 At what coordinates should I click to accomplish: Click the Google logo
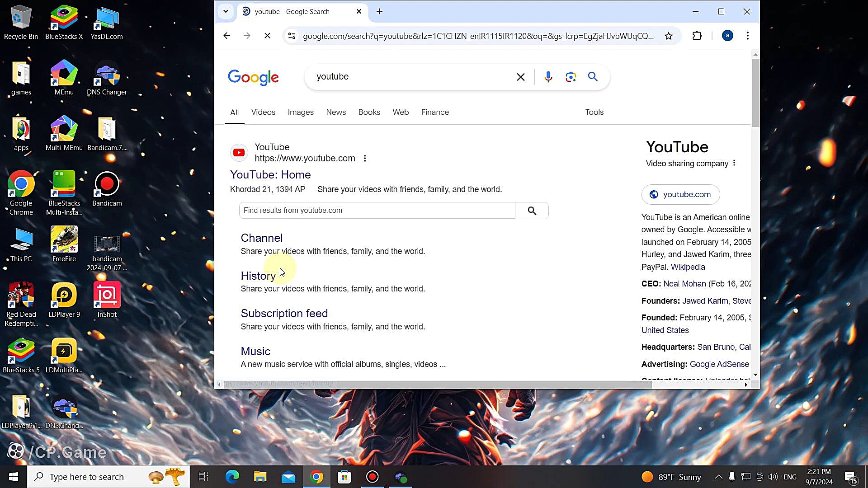click(x=253, y=77)
